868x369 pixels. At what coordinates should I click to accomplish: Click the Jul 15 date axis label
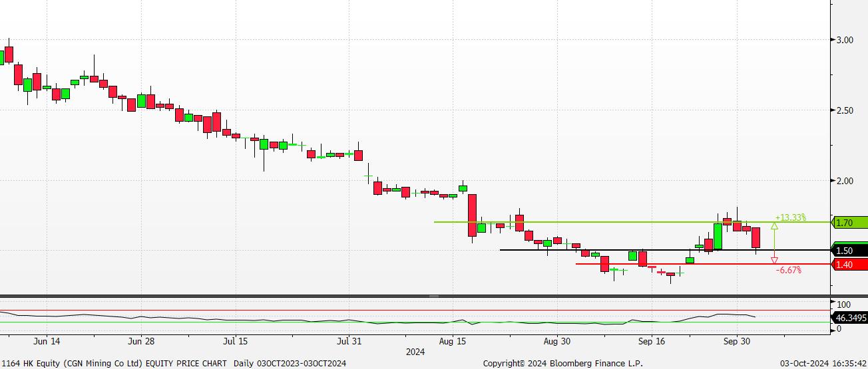pos(236,341)
